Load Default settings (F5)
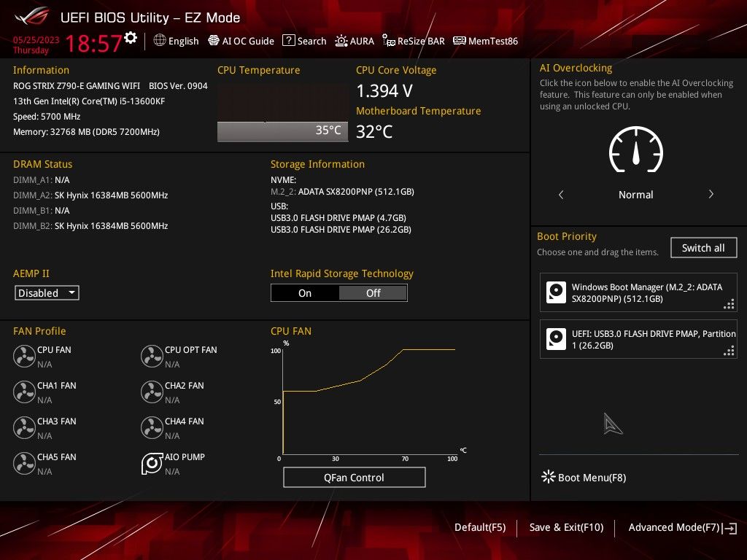Screen dimensions: 747x560 480,527
